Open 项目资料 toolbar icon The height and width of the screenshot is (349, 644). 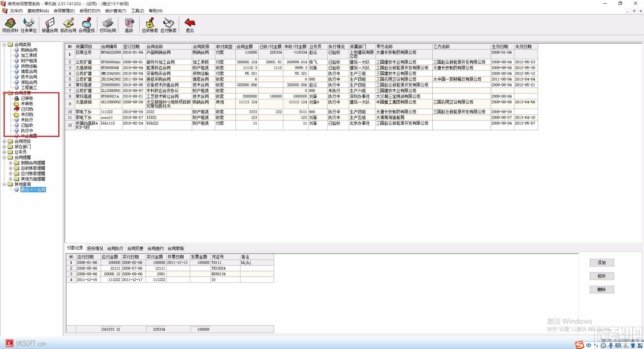(10, 25)
